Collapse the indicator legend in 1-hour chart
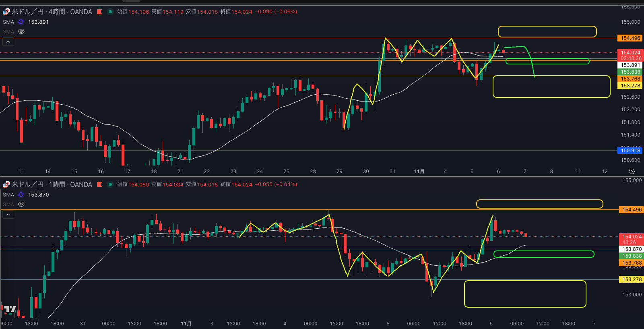The height and width of the screenshot is (329, 644). click(x=8, y=215)
